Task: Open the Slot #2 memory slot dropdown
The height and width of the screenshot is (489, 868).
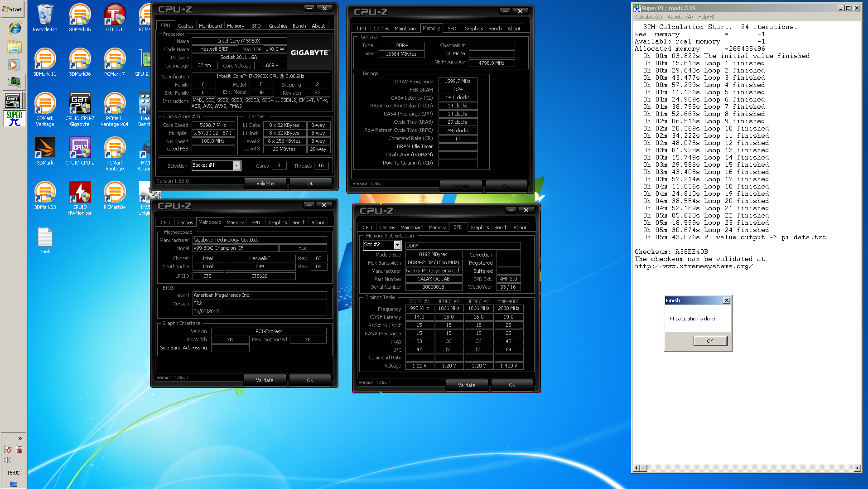Action: pyautogui.click(x=397, y=245)
